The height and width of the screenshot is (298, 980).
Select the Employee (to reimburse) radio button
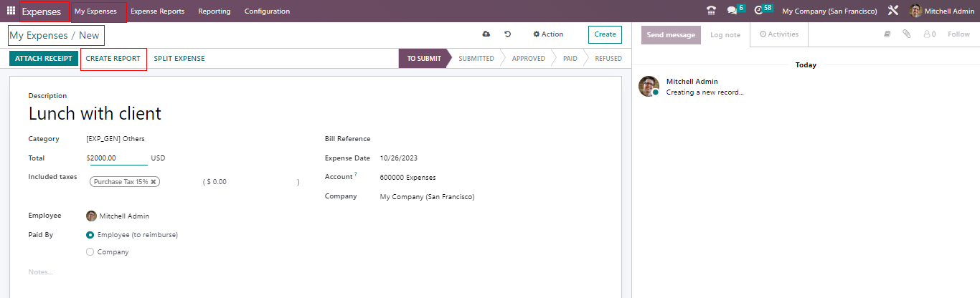click(90, 235)
